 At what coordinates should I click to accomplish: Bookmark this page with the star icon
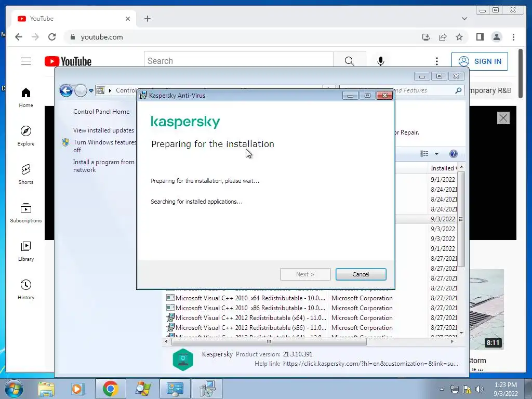(459, 37)
